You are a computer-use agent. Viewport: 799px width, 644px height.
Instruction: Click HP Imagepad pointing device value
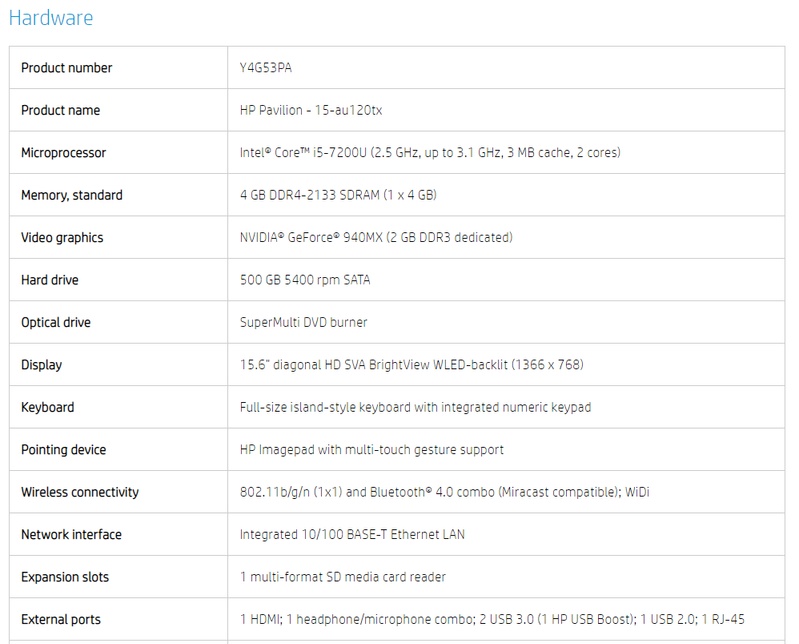(x=371, y=449)
